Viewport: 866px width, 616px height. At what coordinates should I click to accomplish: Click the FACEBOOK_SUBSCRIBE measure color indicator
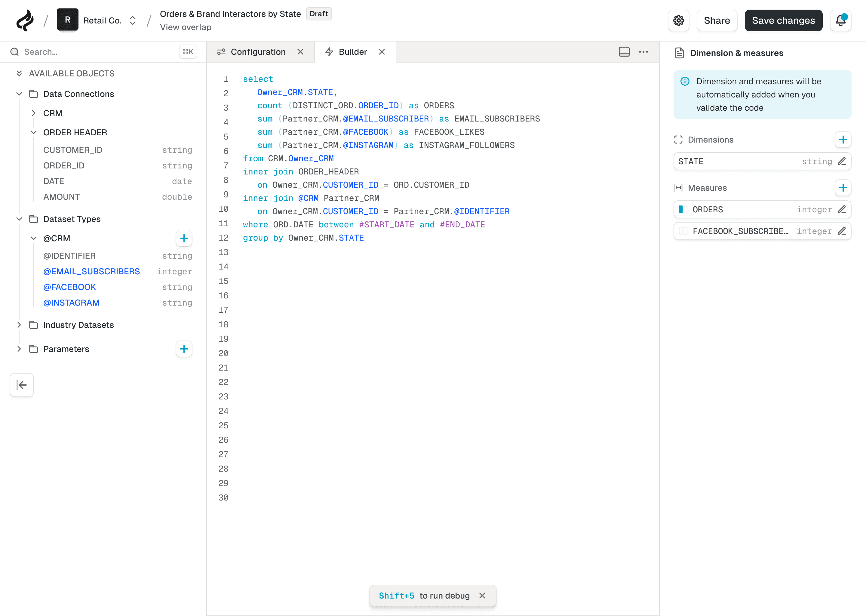(x=683, y=231)
